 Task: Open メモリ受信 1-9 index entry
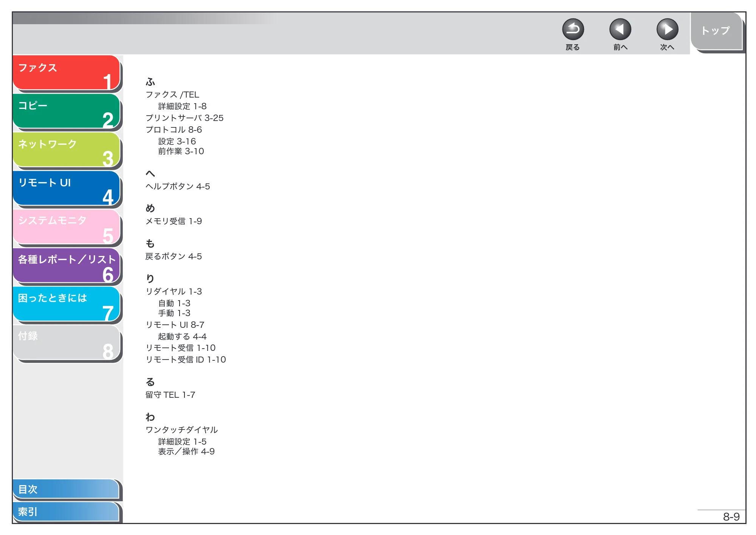174,221
